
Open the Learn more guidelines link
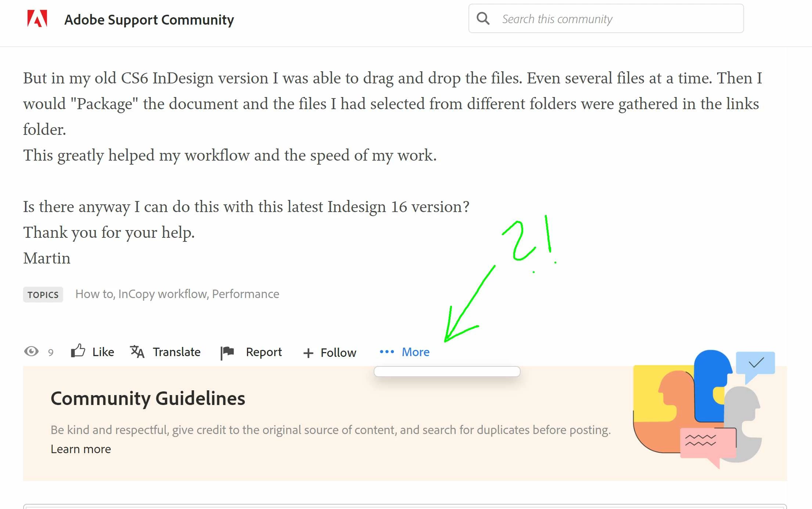point(80,449)
